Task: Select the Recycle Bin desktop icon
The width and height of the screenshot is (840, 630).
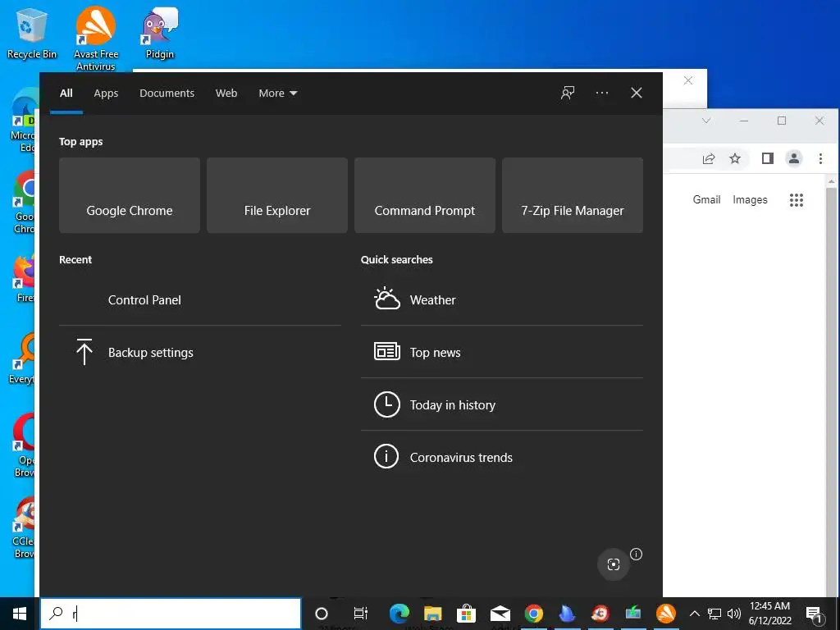Action: [x=32, y=33]
